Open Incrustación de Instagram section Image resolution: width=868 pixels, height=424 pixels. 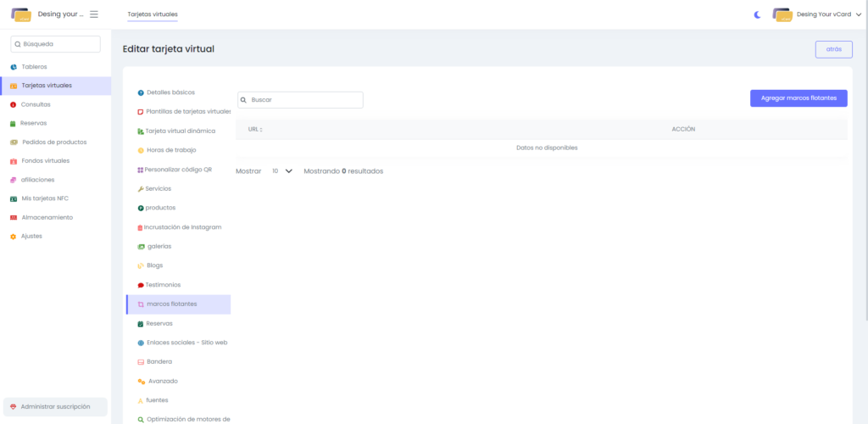click(x=183, y=227)
